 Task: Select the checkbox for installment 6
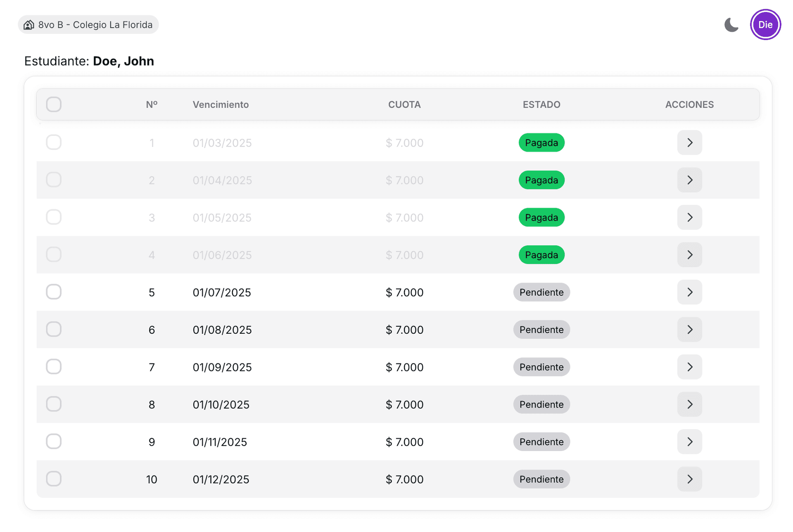click(x=54, y=330)
